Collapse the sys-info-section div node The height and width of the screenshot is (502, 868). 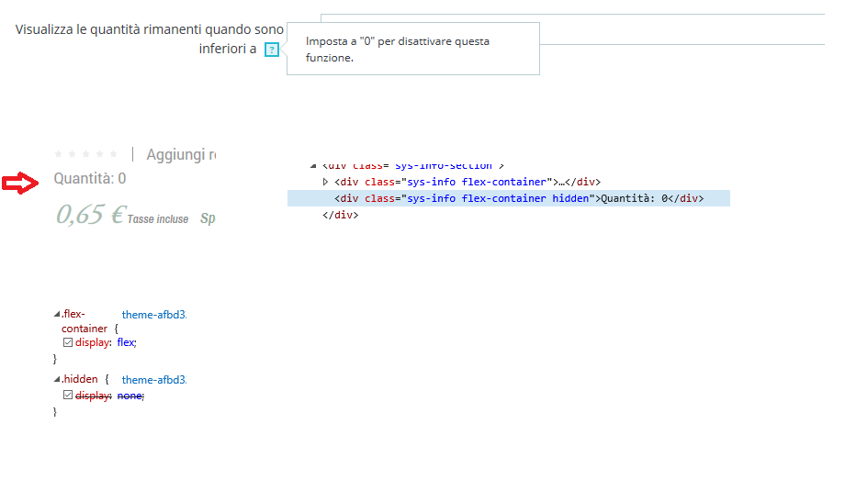(313, 165)
